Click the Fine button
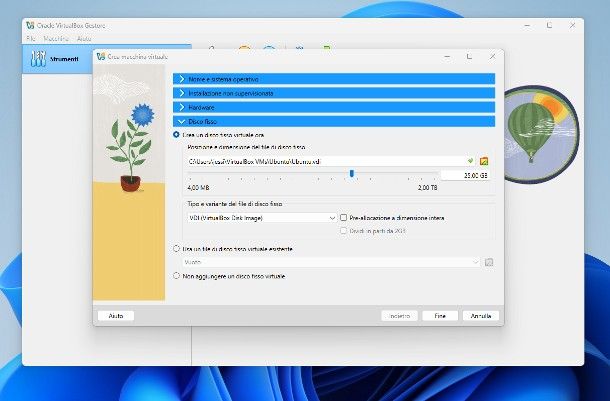The image size is (610, 401). point(439,315)
